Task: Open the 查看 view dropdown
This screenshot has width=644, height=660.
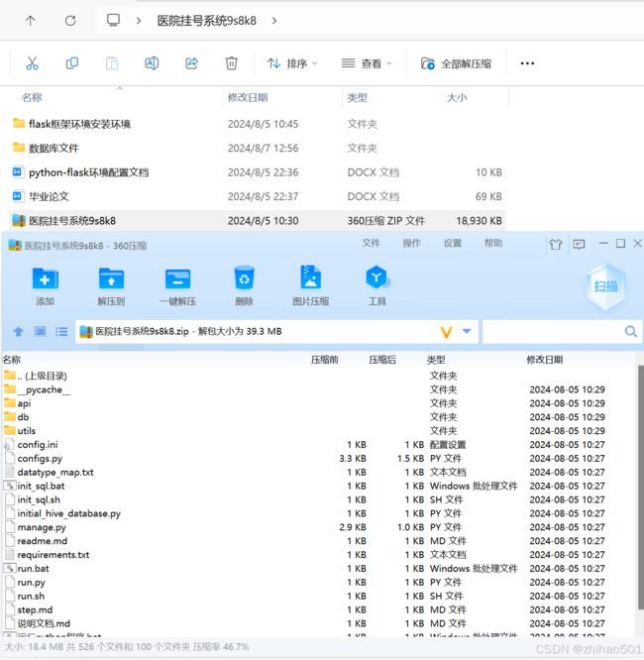Action: 367,63
